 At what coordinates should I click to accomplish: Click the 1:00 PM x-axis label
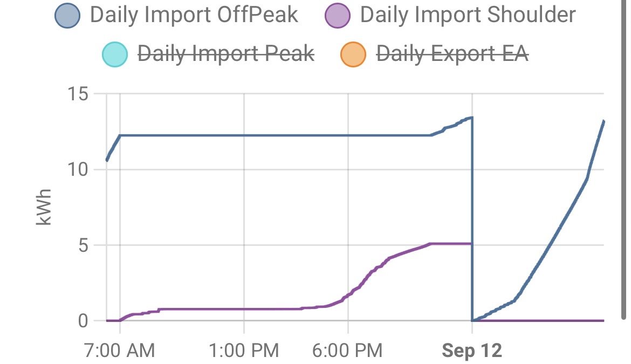[x=244, y=351]
